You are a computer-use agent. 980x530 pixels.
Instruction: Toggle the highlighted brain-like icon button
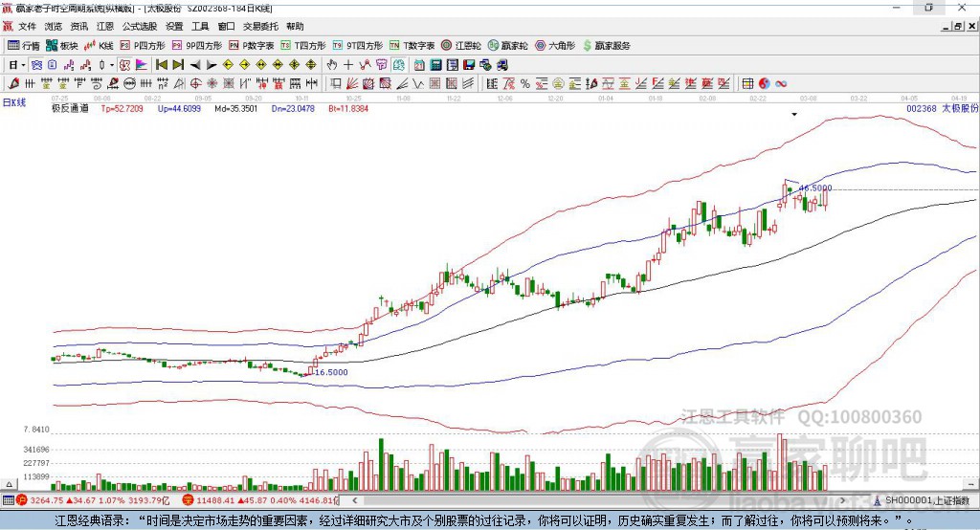(x=399, y=64)
